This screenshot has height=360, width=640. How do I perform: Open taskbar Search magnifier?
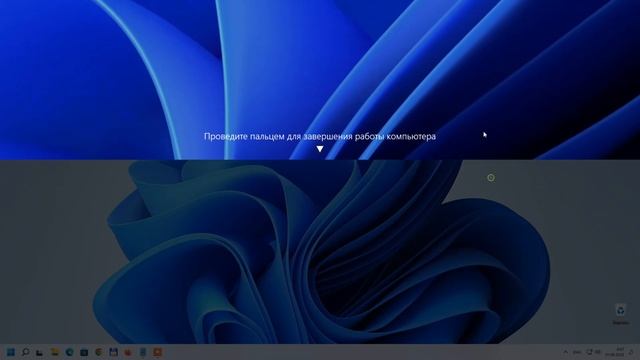25,352
